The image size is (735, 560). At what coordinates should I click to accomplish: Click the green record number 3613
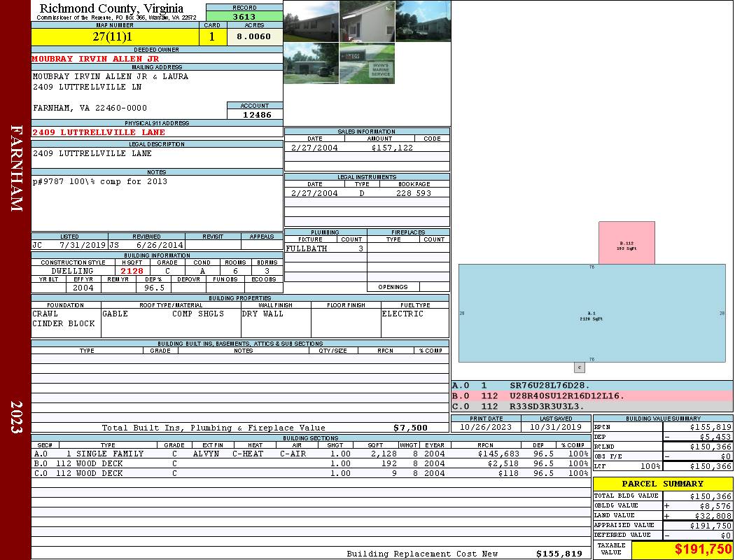click(244, 17)
